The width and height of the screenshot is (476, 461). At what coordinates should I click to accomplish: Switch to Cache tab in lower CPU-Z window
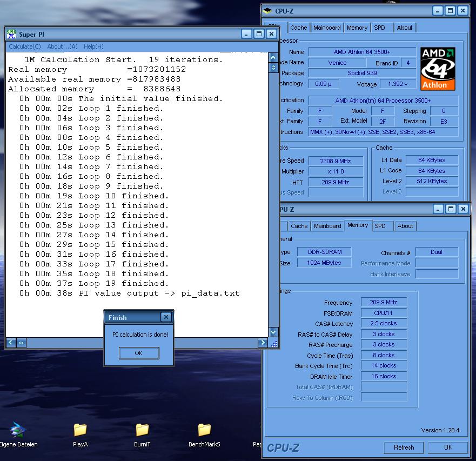point(299,226)
